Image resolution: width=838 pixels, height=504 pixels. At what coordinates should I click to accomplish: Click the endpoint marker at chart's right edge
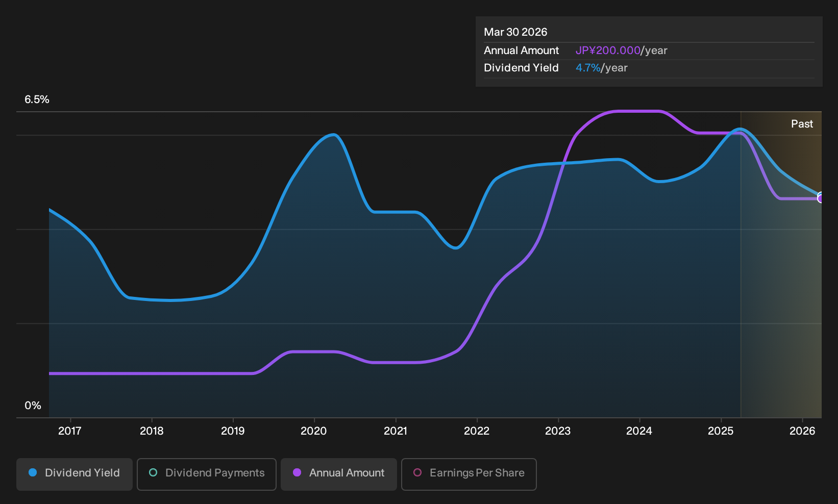pos(821,198)
